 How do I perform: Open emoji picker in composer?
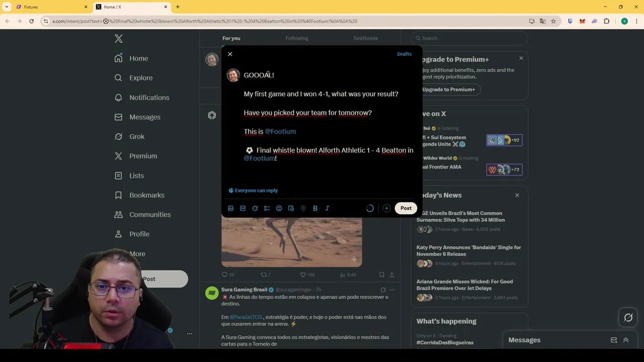pyautogui.click(x=279, y=208)
